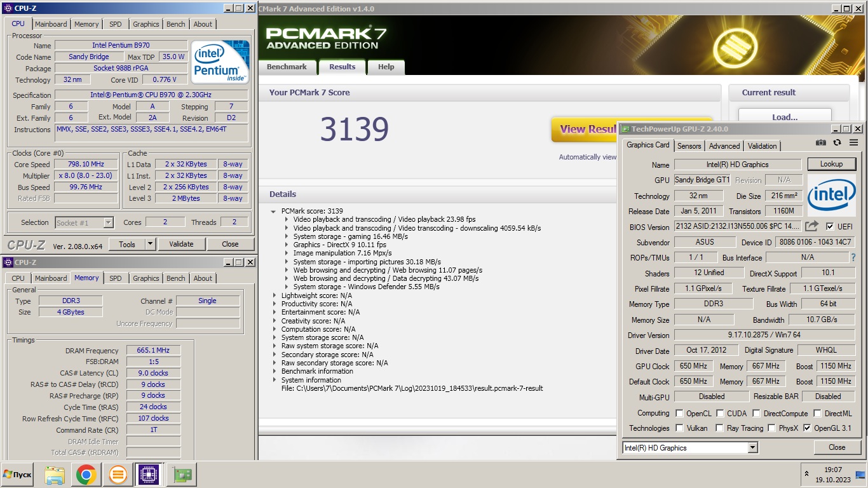Toggle OpenGL 3.1 checkbox

tap(807, 428)
